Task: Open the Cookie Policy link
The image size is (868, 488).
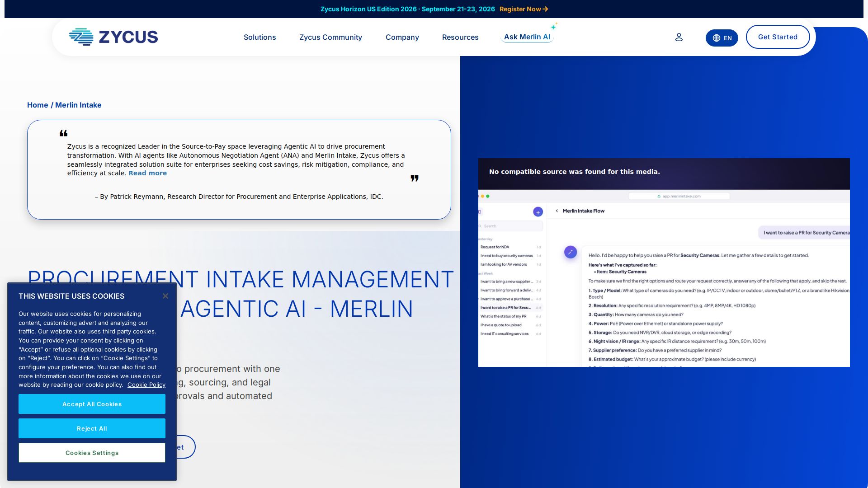Action: click(x=146, y=385)
